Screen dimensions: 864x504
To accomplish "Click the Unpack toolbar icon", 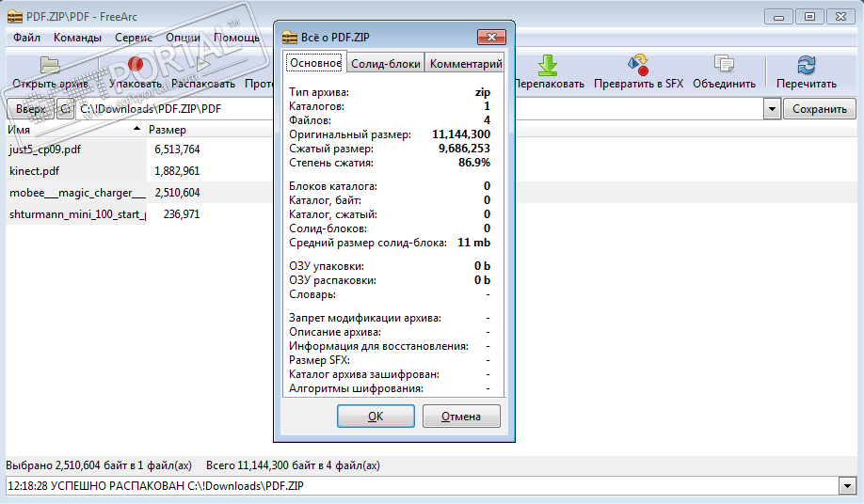I will (202, 65).
